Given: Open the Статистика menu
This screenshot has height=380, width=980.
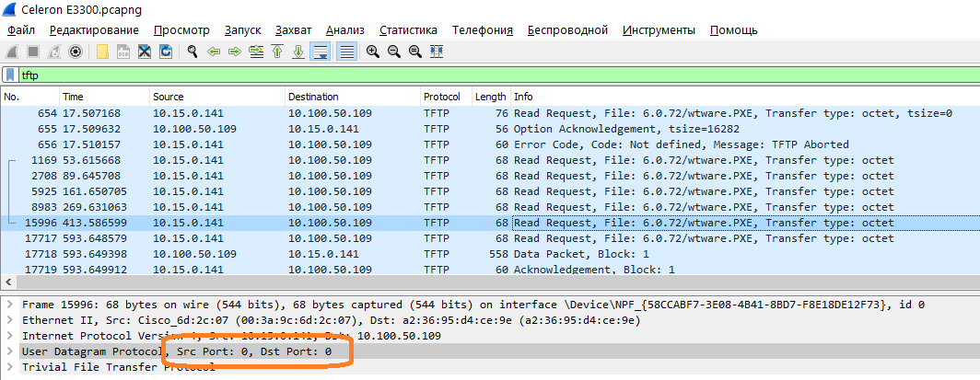Looking at the screenshot, I should pyautogui.click(x=408, y=30).
